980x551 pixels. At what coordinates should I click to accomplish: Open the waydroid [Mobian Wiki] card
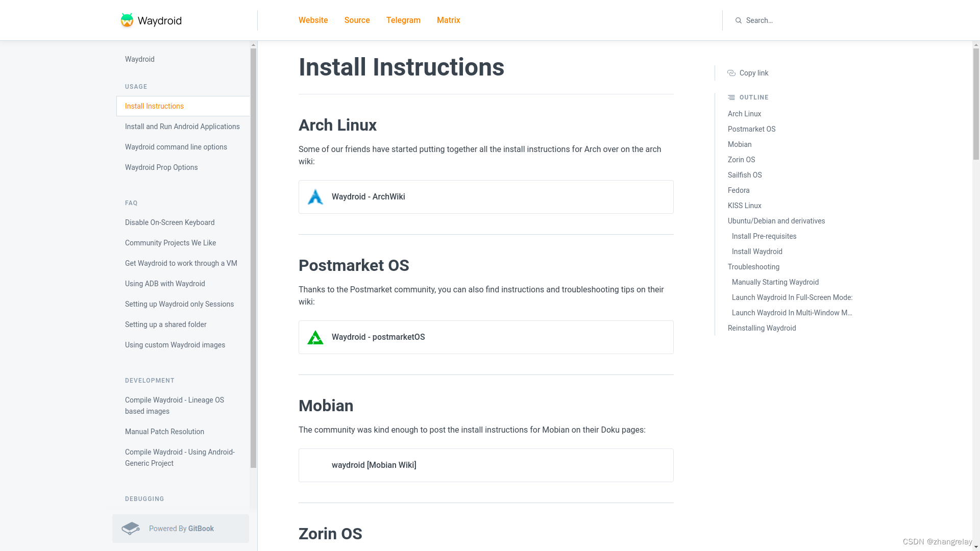point(485,465)
